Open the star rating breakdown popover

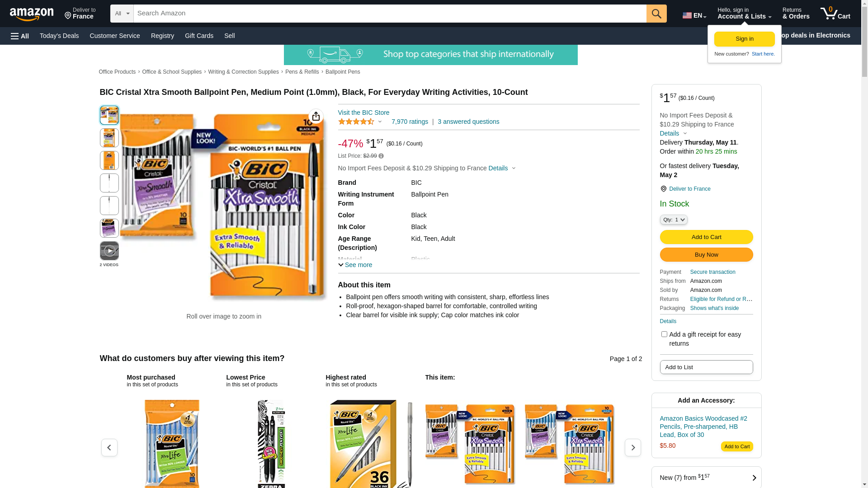[360, 122]
